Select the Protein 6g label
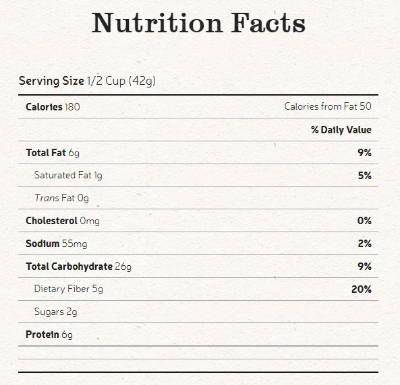The width and height of the screenshot is (400, 385). coord(49,334)
